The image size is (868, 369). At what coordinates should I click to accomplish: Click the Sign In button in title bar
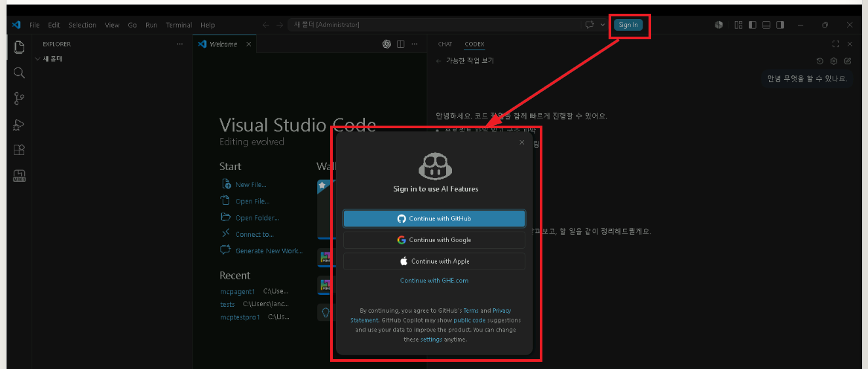click(628, 25)
